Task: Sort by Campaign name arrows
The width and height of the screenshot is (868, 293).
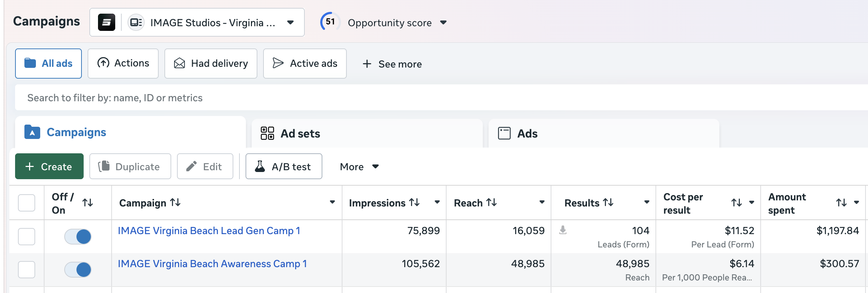Action: pyautogui.click(x=175, y=203)
